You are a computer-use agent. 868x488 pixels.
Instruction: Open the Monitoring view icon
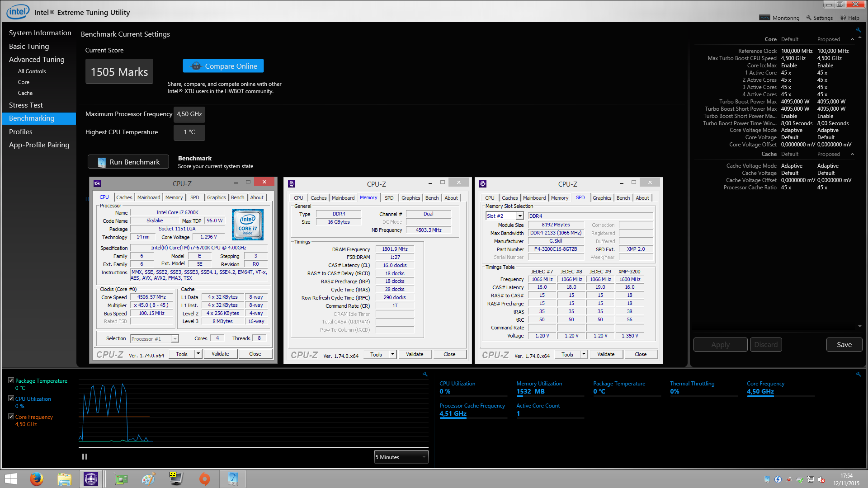(764, 18)
